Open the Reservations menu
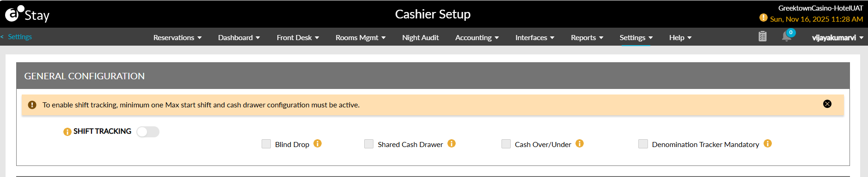The height and width of the screenshot is (177, 868). [x=177, y=37]
